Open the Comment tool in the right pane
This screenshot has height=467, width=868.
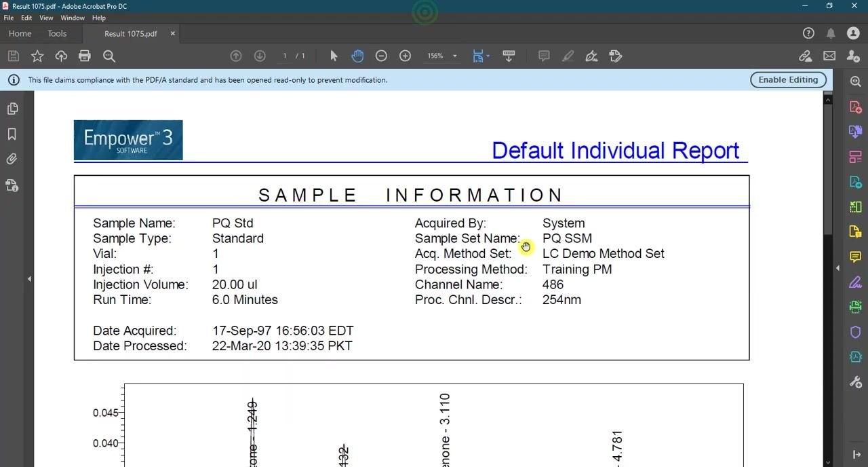tap(856, 257)
